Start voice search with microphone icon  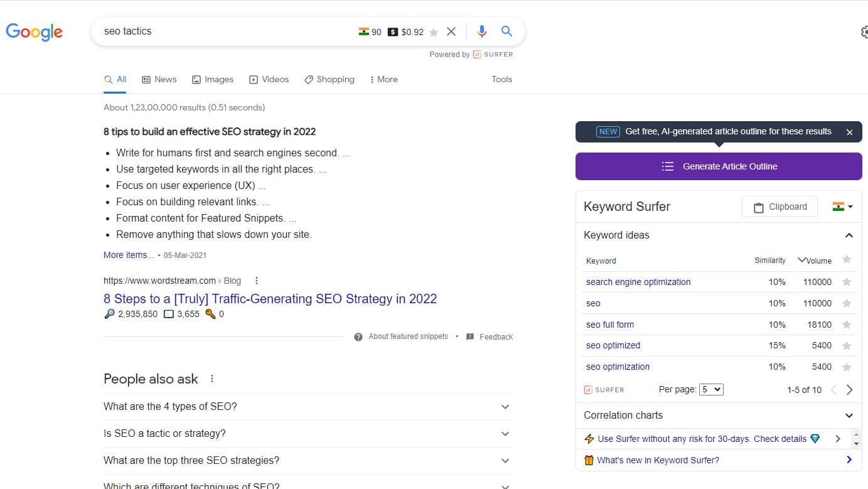481,31
